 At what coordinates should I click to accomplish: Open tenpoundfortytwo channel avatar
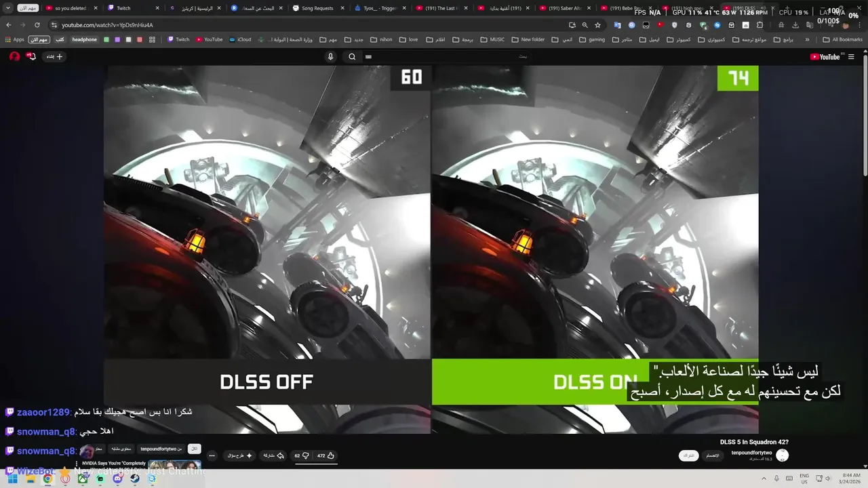[x=782, y=455]
